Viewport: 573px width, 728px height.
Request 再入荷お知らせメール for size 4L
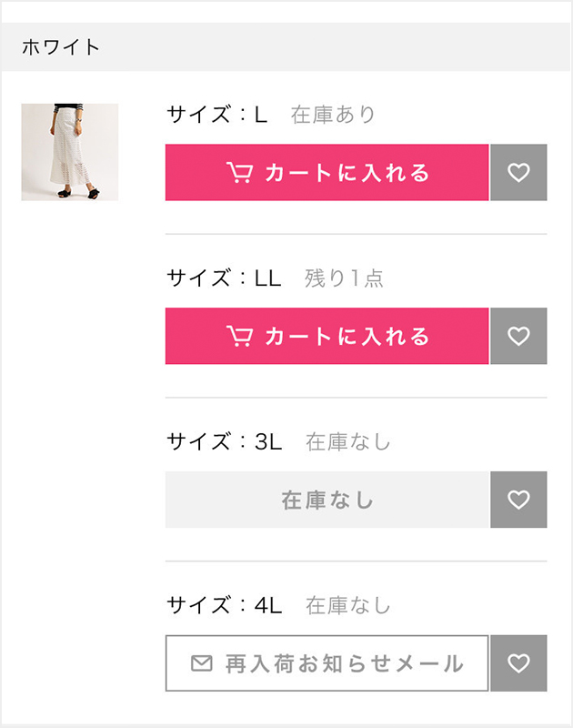click(x=327, y=663)
